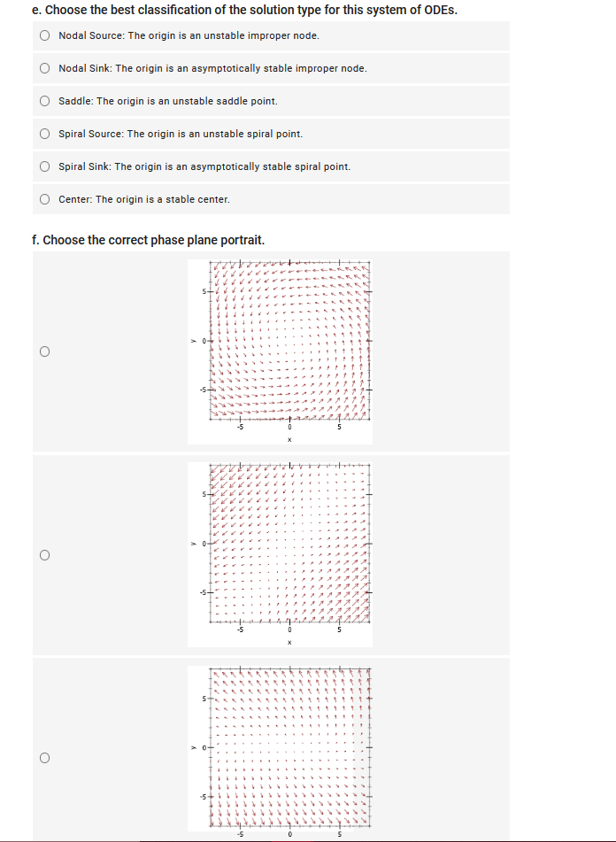Screen dimensions: 616x842
Task: Select the Saddle answer option
Action: click(44, 101)
